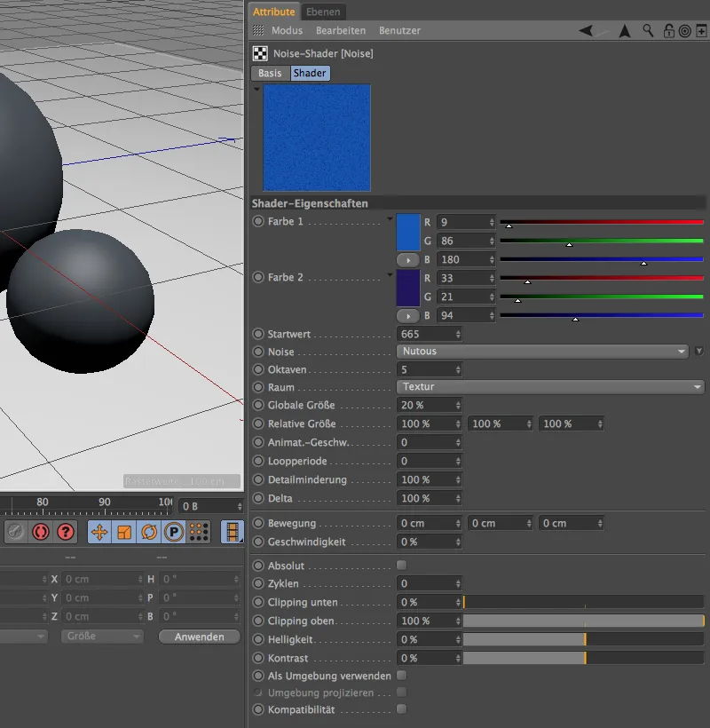710x728 pixels.
Task: Toggle the point-level animation dots icon
Action: (x=199, y=532)
